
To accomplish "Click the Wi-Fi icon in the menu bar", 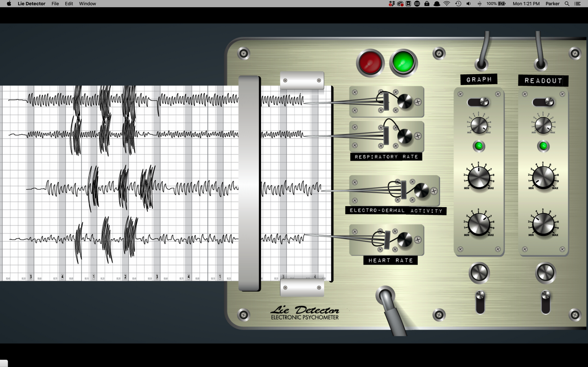I will [446, 4].
